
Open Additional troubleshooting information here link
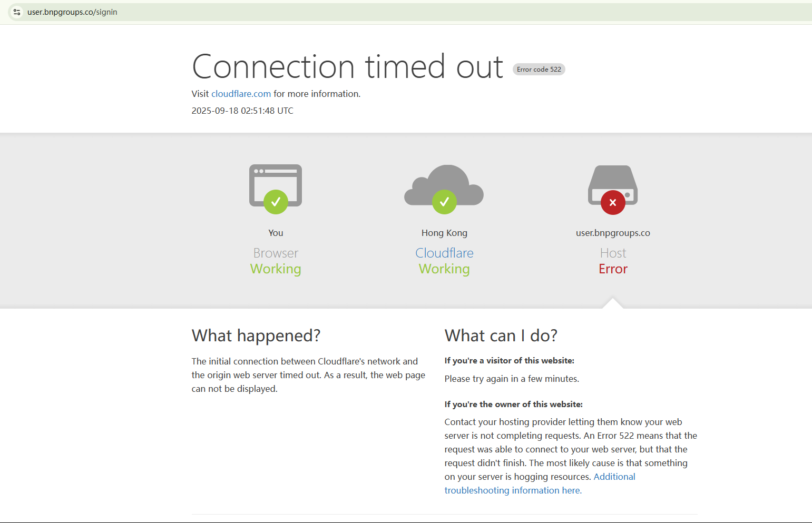click(x=540, y=483)
